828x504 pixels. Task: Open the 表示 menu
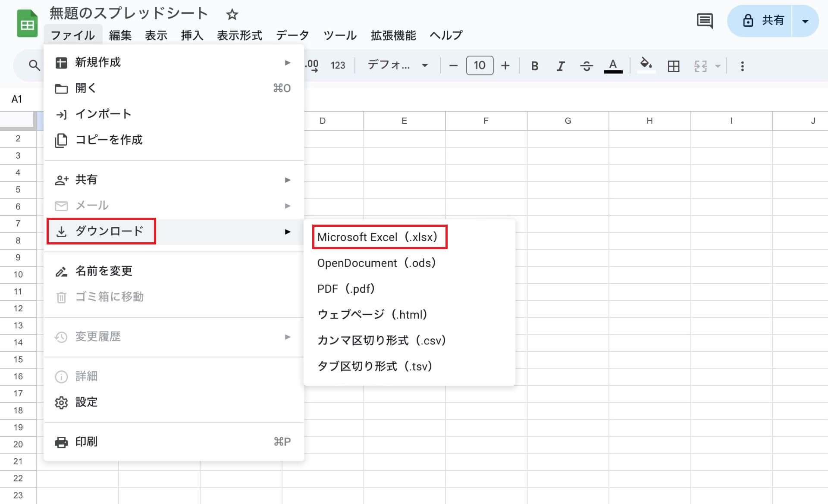pos(156,35)
